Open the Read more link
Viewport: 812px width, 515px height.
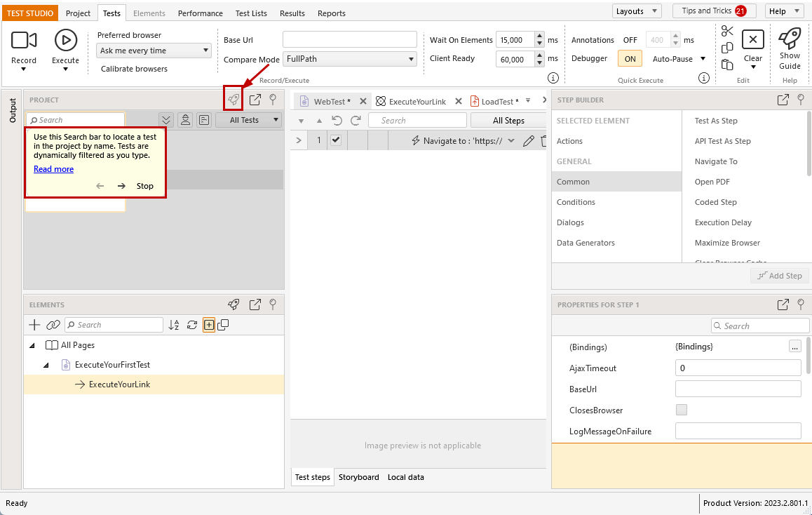[53, 169]
